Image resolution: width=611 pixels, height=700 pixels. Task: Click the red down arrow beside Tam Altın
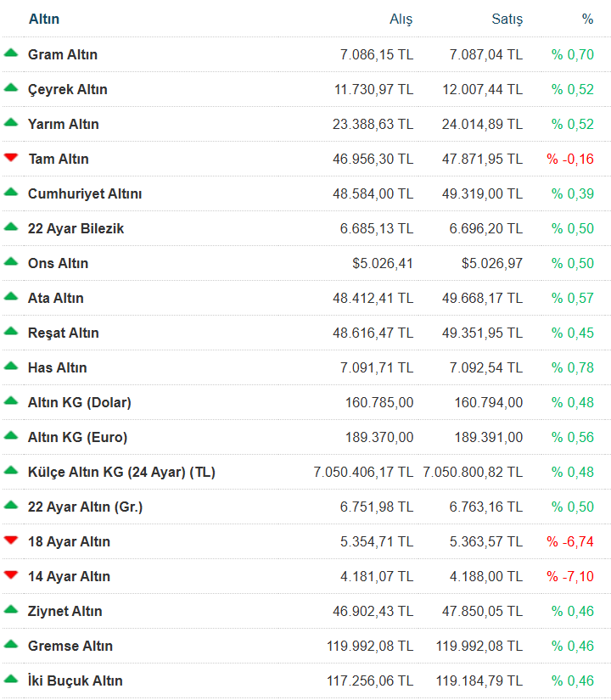point(11,158)
